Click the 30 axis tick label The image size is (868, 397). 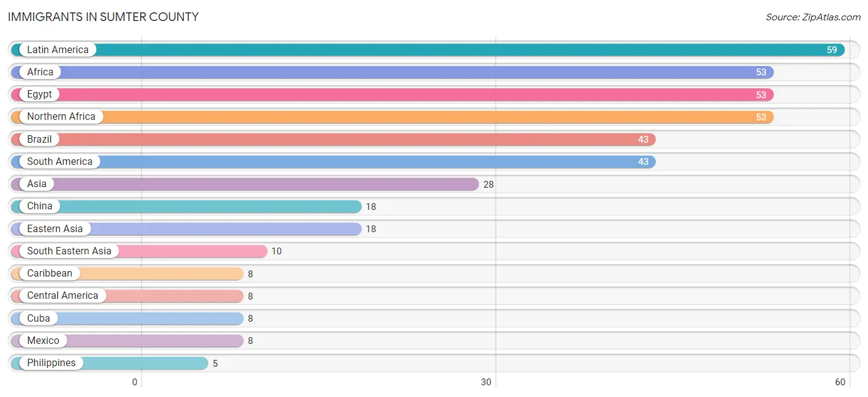486,382
